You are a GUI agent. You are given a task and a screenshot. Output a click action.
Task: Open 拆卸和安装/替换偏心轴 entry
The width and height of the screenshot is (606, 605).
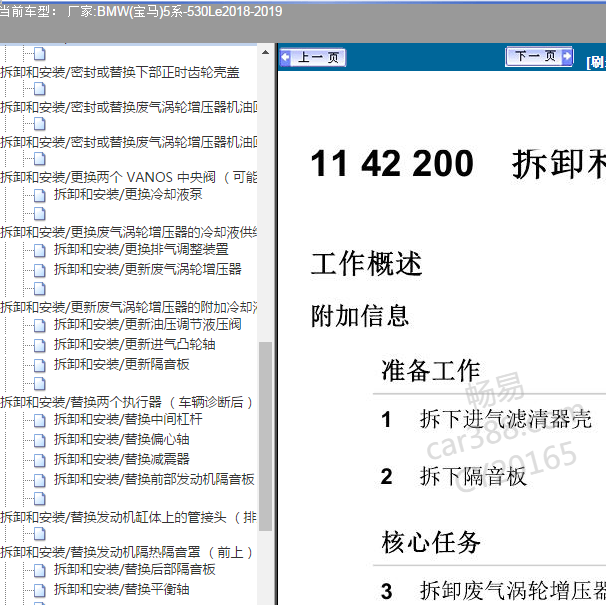(121, 440)
